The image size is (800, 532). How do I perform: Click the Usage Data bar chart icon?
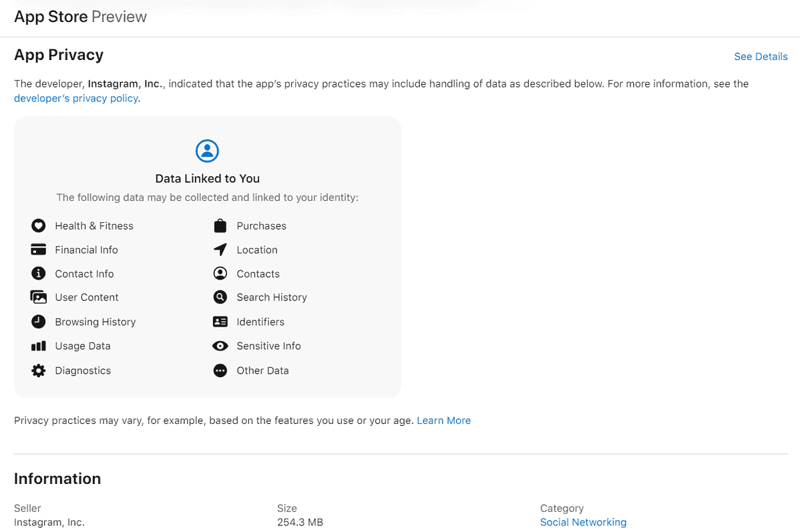coord(38,346)
